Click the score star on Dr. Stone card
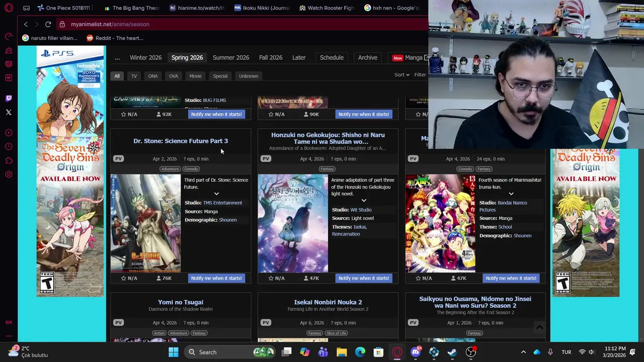 124,278
